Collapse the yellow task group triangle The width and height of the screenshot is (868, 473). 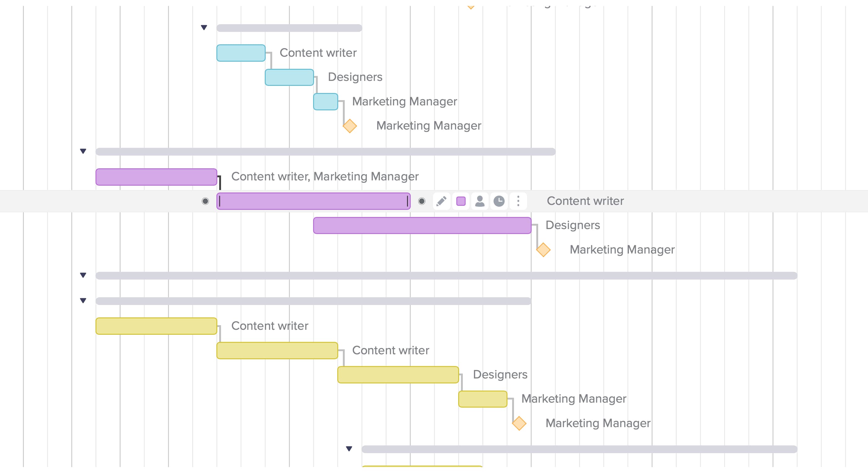(x=83, y=301)
